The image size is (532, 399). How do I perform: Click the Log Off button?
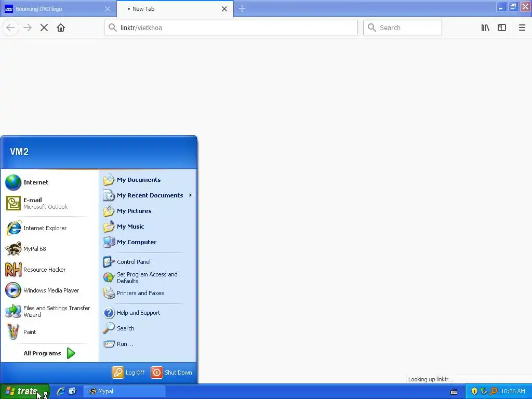click(128, 373)
